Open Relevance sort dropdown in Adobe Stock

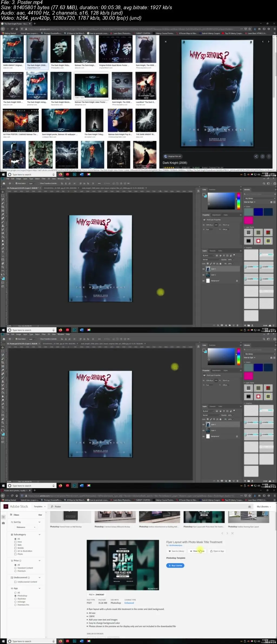point(27,527)
